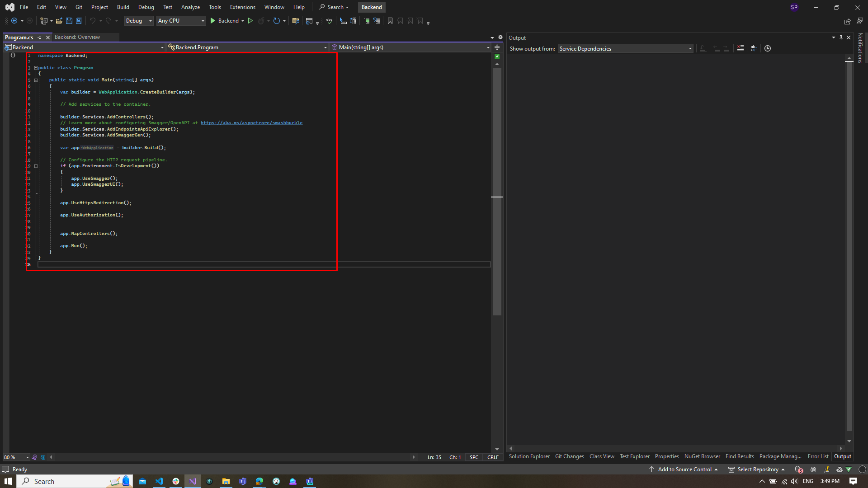This screenshot has width=868, height=488.
Task: Click the Backend start debugging button
Action: pos(224,21)
